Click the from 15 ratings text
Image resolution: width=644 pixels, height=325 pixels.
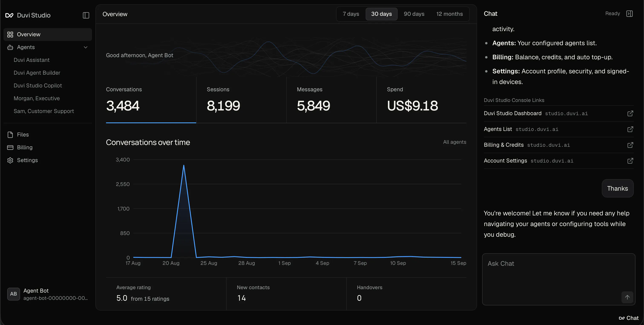pyautogui.click(x=150, y=299)
